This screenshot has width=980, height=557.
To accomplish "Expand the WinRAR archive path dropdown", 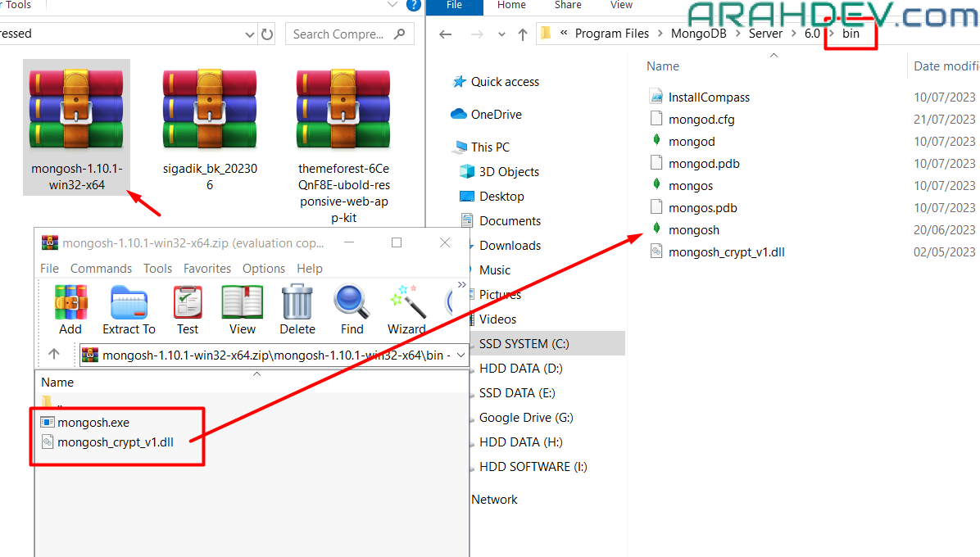I will pyautogui.click(x=461, y=355).
